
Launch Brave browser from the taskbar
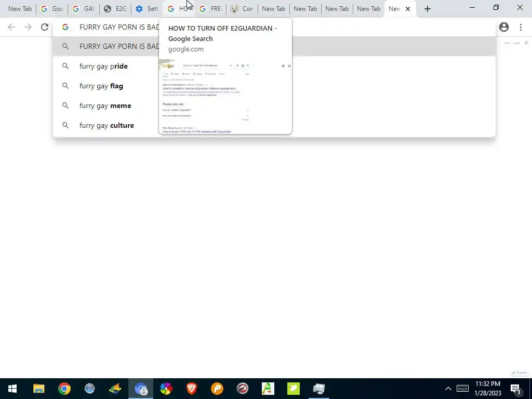click(192, 389)
